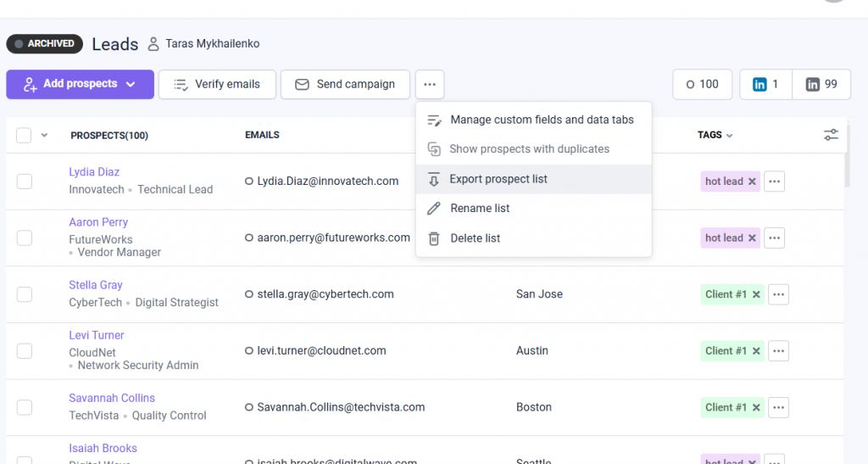Click email levi.turner@cloudnet.com
This screenshot has height=464, width=868.
pos(321,350)
